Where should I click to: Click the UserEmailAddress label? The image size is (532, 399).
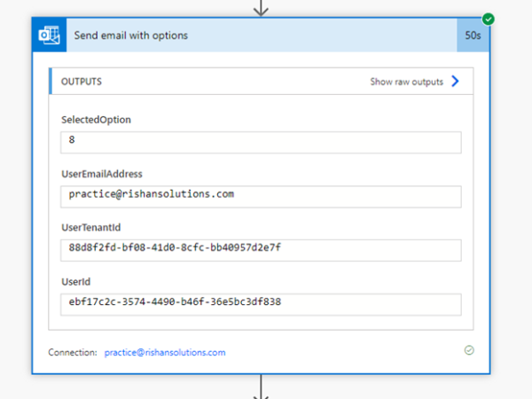tap(101, 174)
